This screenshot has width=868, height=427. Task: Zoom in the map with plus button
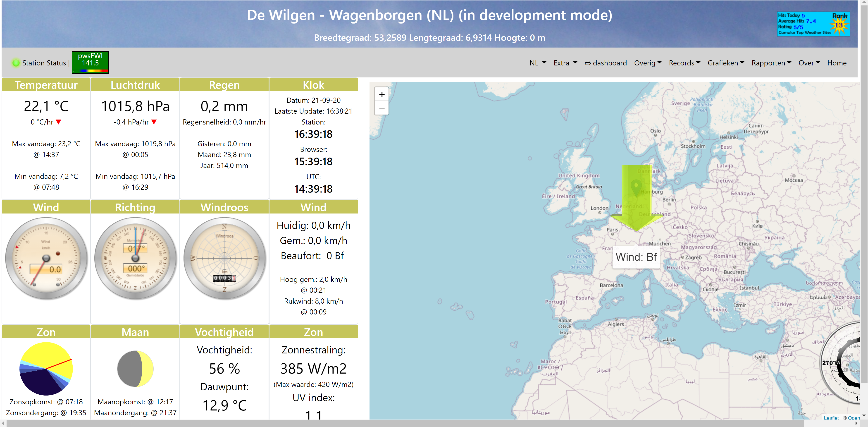pos(382,95)
